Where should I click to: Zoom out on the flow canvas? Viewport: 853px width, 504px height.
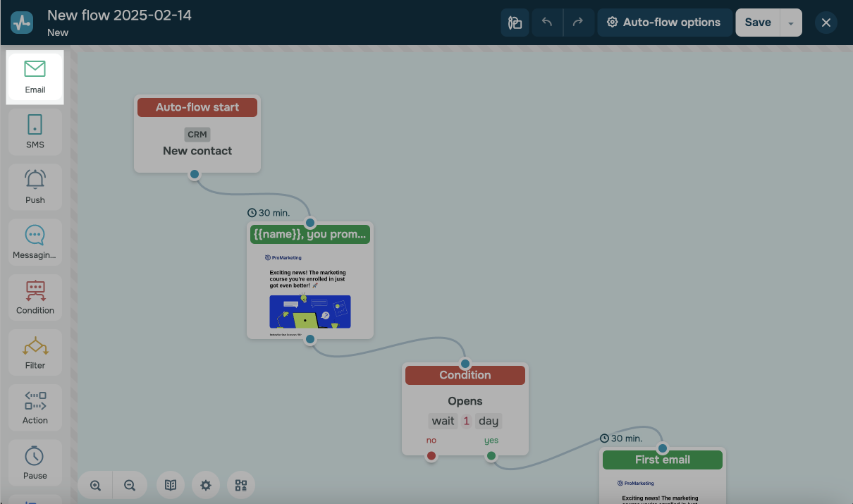130,485
